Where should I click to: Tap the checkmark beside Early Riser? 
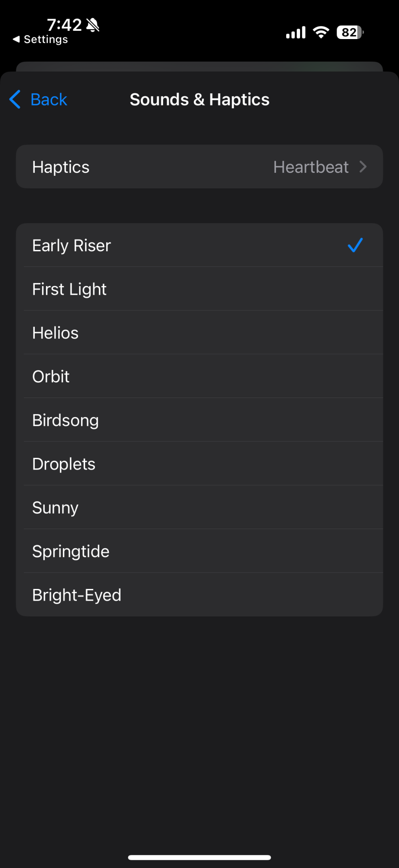tap(355, 245)
